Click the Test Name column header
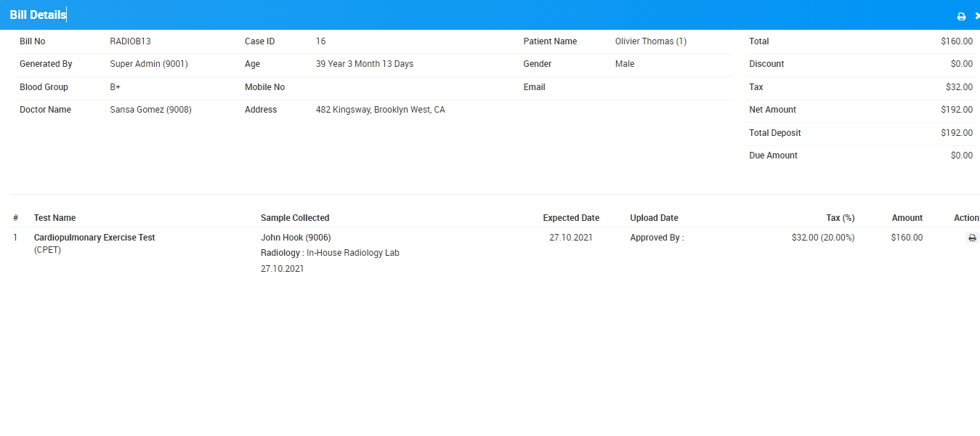 (54, 218)
